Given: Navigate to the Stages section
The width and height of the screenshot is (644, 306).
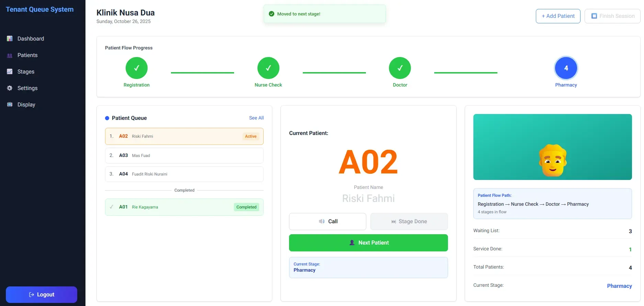Looking at the screenshot, I should [26, 71].
